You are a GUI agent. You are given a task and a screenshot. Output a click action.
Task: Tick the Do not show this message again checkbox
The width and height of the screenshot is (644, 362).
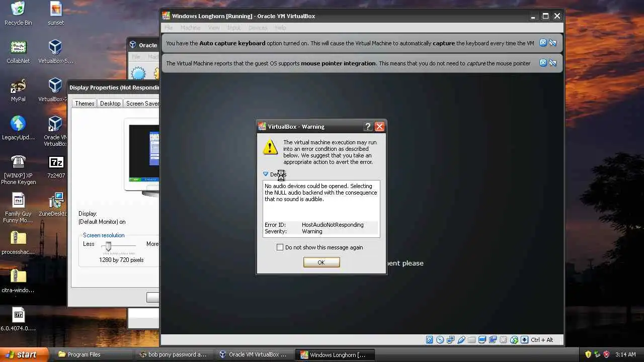280,247
